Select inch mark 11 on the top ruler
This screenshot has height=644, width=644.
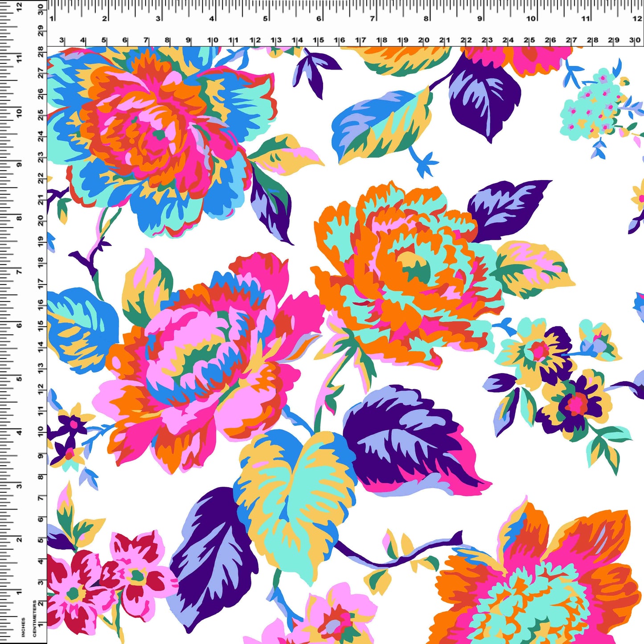586,19
